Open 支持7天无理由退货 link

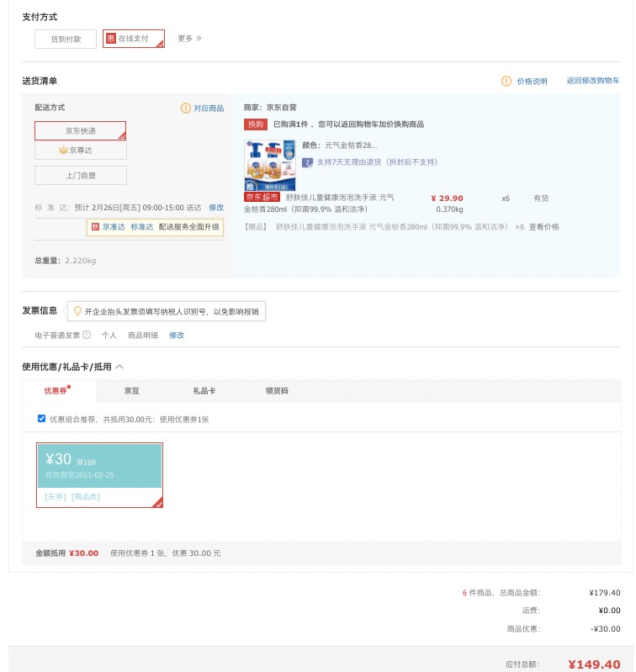(377, 162)
